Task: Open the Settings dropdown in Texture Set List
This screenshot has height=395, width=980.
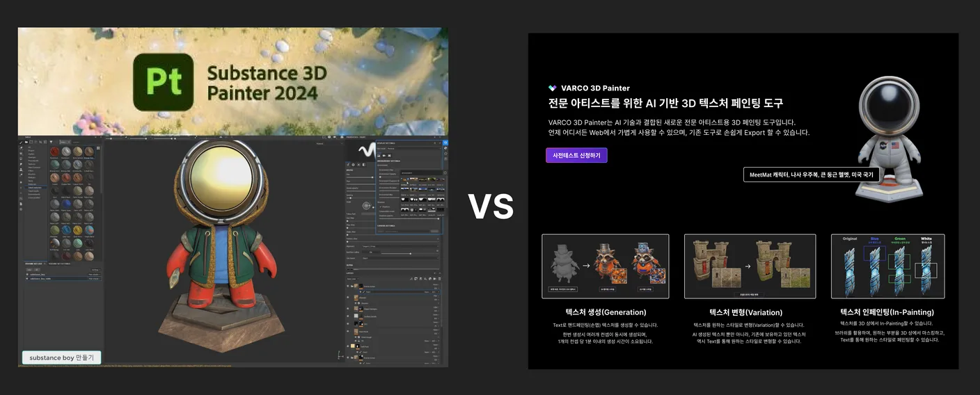Action: [x=96, y=270]
